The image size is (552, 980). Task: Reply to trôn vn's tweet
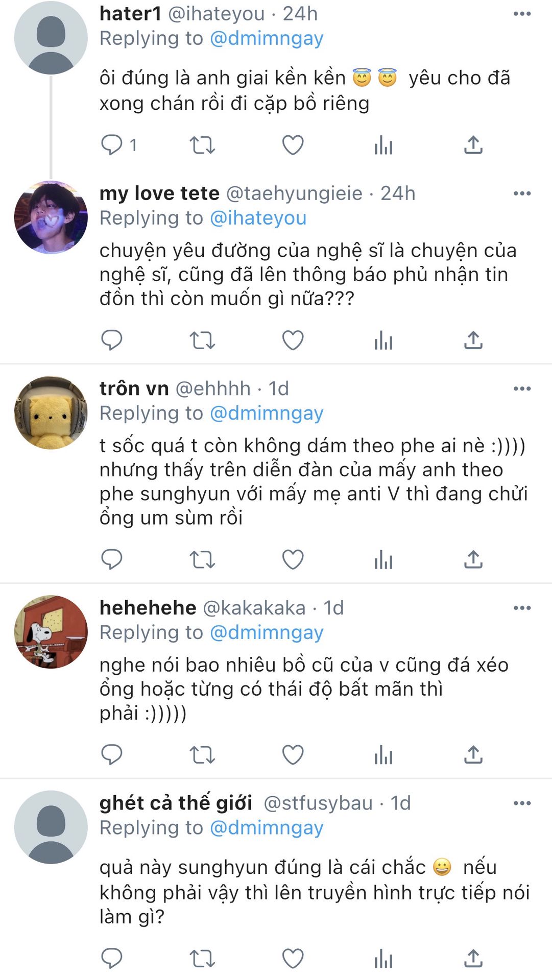click(112, 559)
